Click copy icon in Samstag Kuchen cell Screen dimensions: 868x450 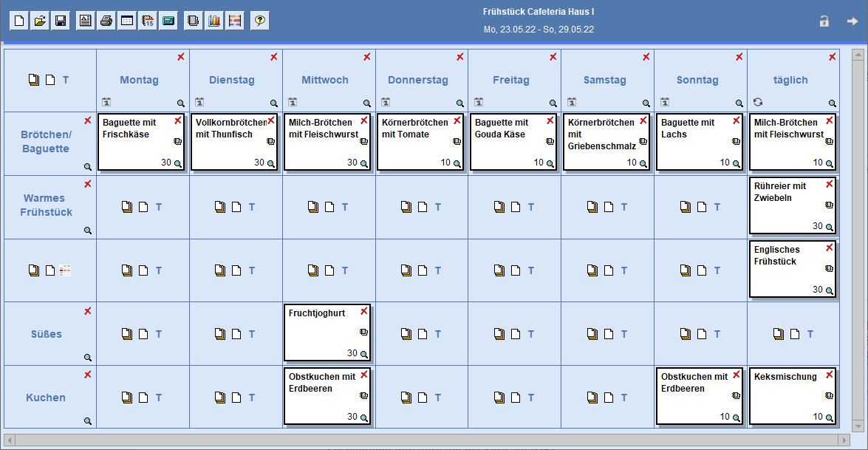(x=592, y=398)
